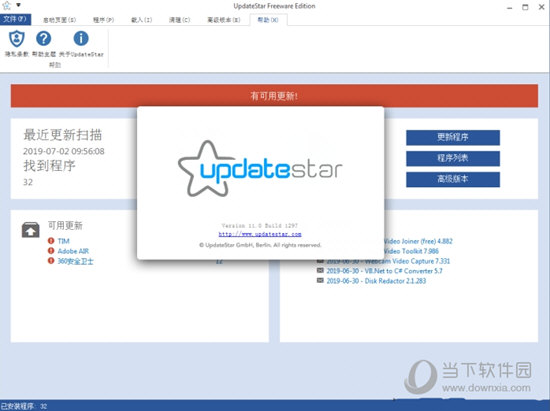Screen dimensions: 550x411
Task: Click scan date 2019-07-02 09:56:08
Action: pos(63,151)
